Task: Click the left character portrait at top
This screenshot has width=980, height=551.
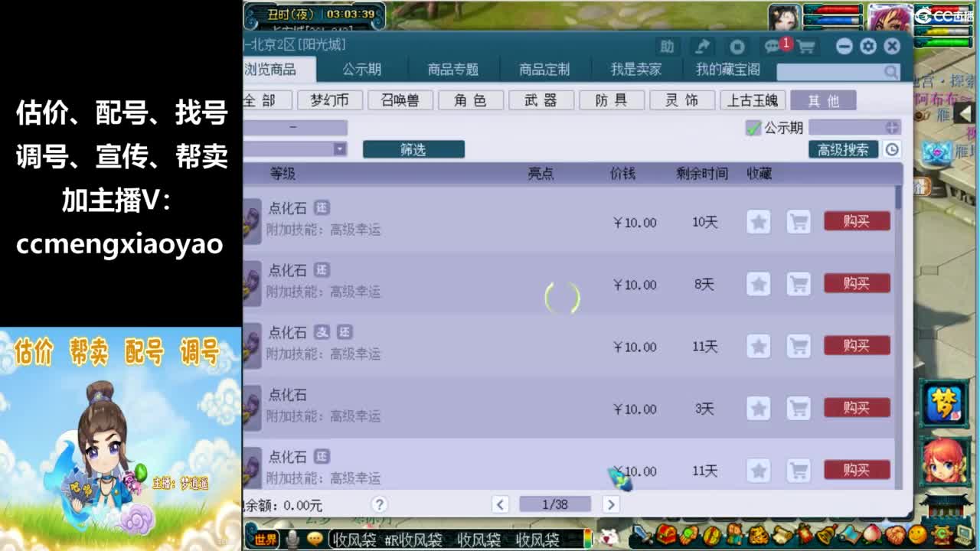Action: pyautogui.click(x=785, y=18)
